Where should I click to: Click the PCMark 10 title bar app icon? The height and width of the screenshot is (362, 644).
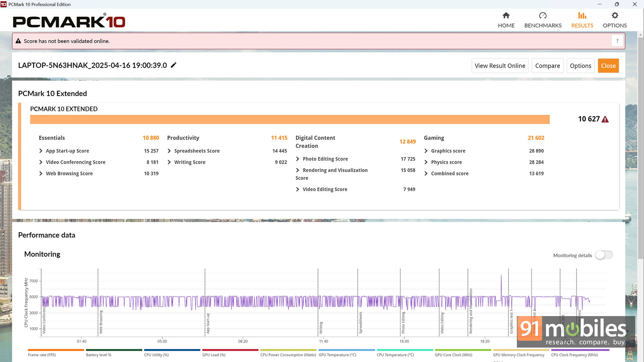[3, 4]
